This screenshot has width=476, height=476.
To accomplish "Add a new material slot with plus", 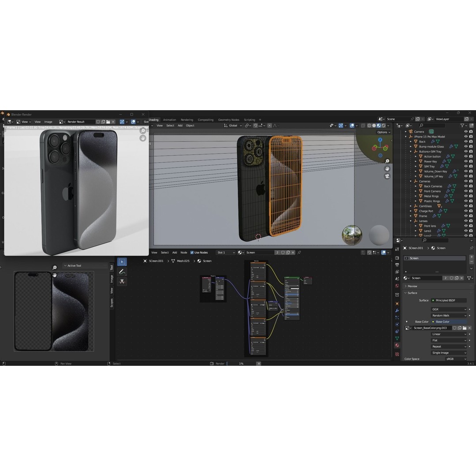I will [x=472, y=257].
